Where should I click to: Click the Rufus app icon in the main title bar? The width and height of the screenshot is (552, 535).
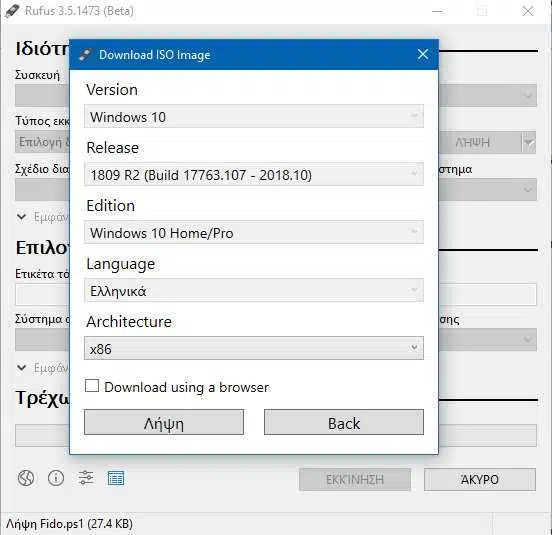(12, 11)
